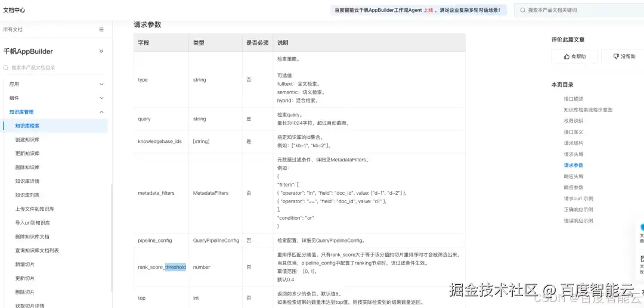Click the knowledgebase_ids field cell
The width and height of the screenshot is (644, 308).
coord(160,142)
